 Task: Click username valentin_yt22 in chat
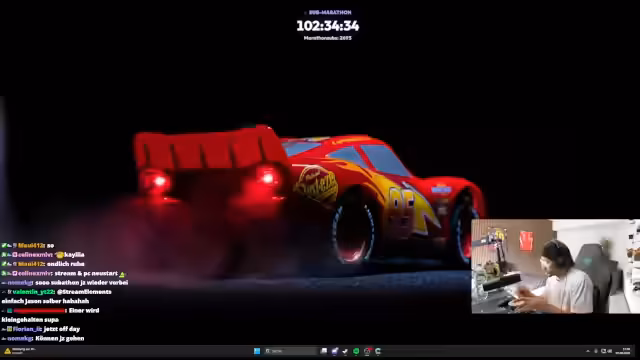(33, 292)
